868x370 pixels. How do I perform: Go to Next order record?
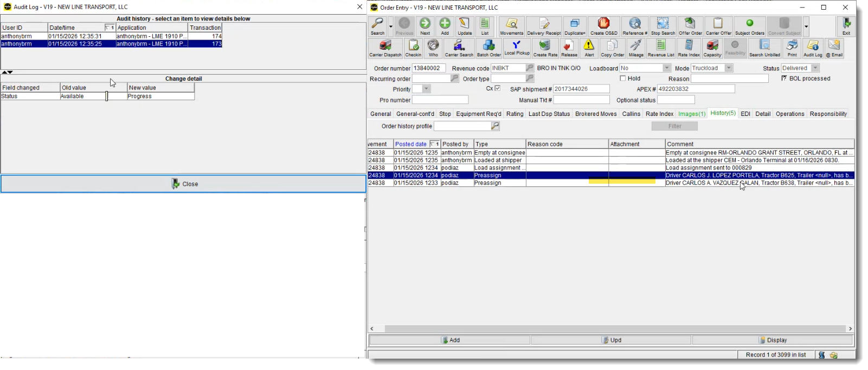[x=425, y=26]
